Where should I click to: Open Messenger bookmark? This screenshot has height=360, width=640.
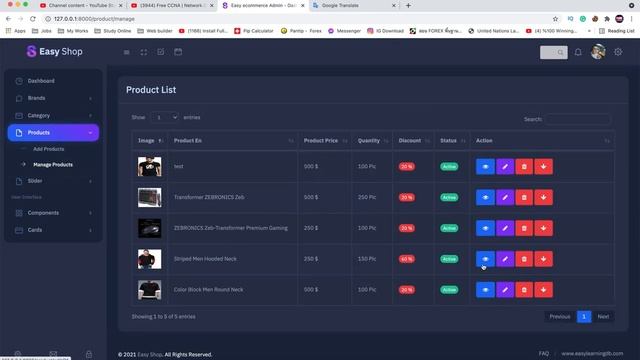[x=344, y=31]
